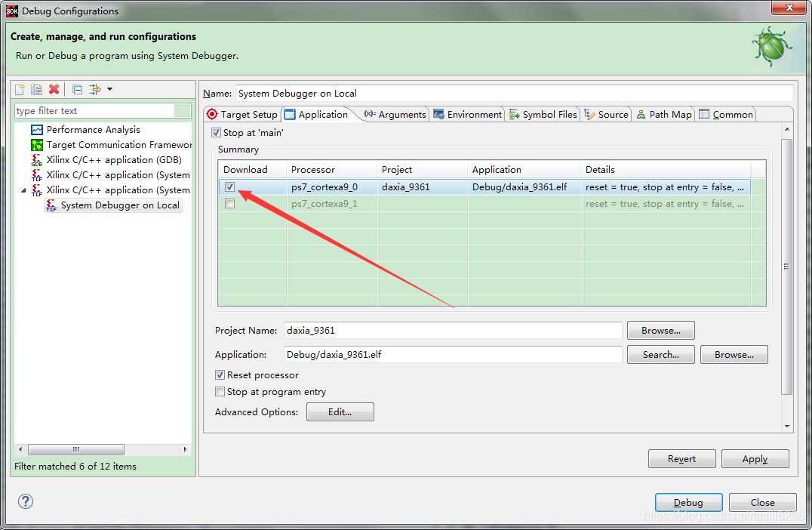Open the Path Map tab
812x530 pixels.
point(664,114)
